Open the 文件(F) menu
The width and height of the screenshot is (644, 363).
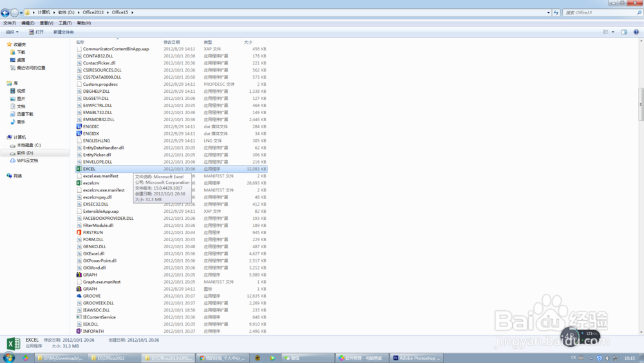click(10, 23)
